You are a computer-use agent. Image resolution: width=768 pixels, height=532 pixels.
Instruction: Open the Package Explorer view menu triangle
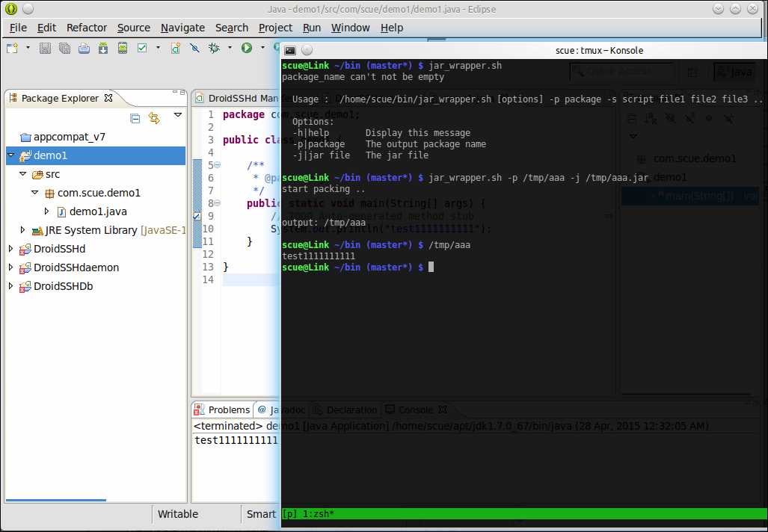point(178,115)
